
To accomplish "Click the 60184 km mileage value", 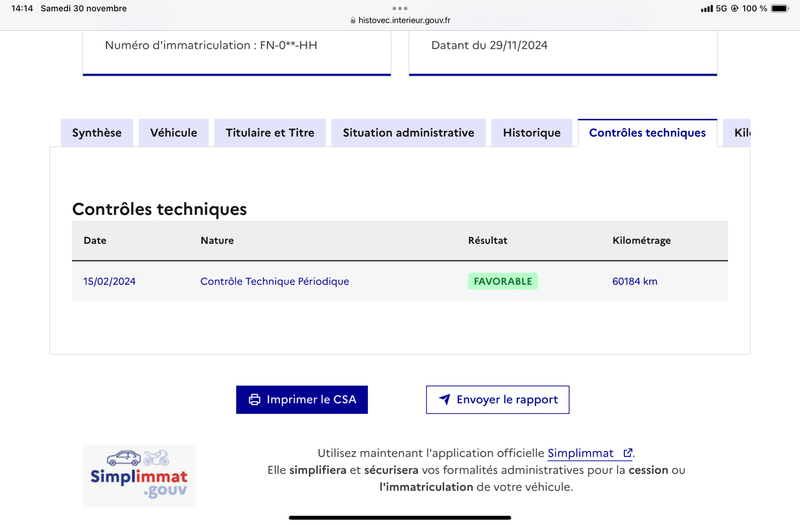I will click(x=635, y=281).
